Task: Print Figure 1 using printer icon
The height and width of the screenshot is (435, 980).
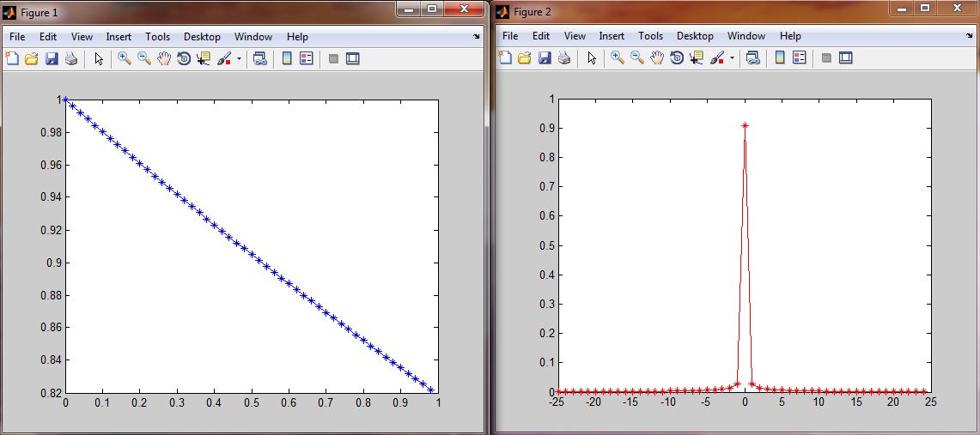Action: coord(71,58)
